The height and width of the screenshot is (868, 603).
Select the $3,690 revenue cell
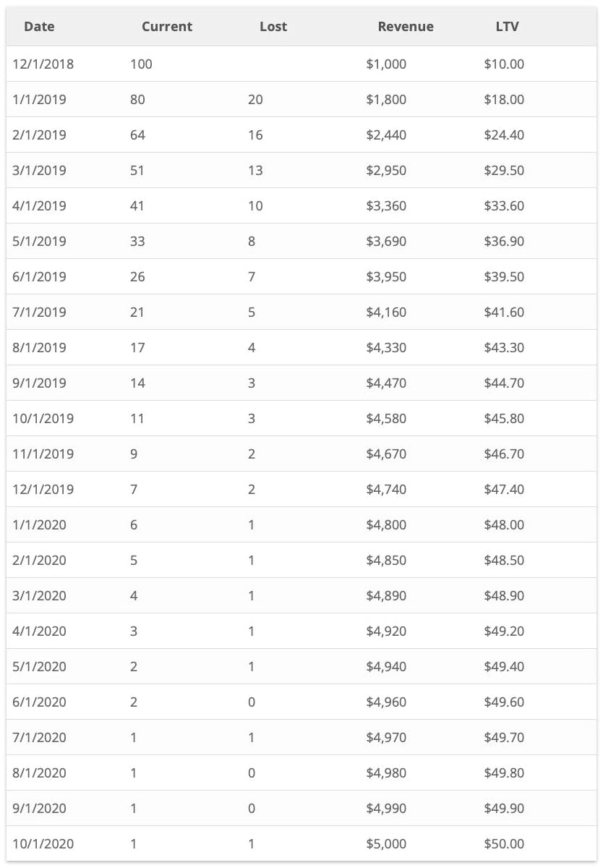pyautogui.click(x=386, y=241)
